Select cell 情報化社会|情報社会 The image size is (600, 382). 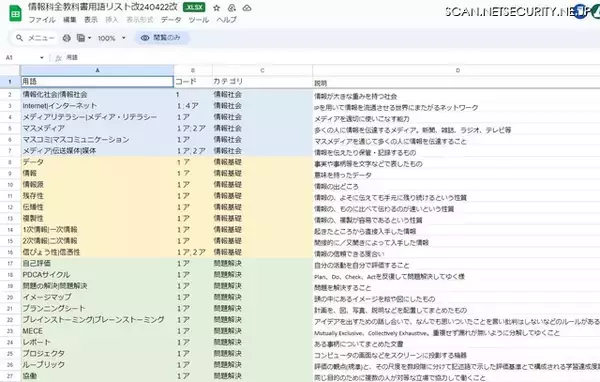[97, 95]
